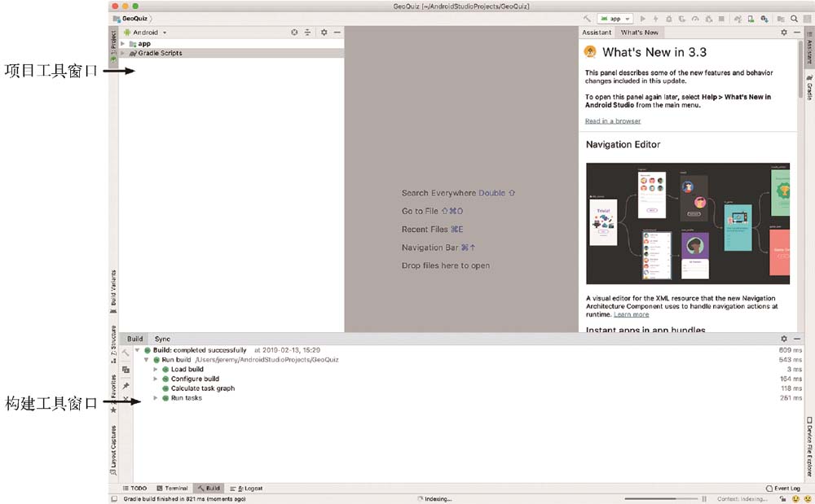Open the AVD Manager icon

[751, 19]
